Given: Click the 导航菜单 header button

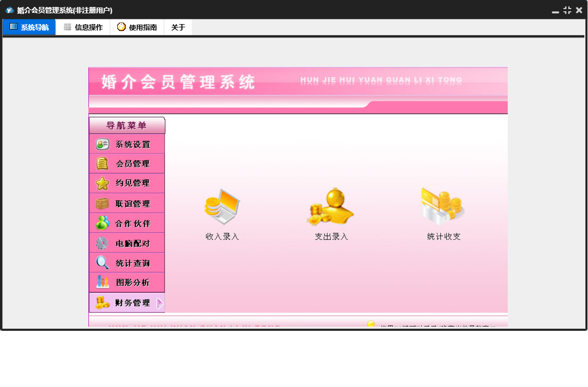Looking at the screenshot, I should tap(127, 126).
